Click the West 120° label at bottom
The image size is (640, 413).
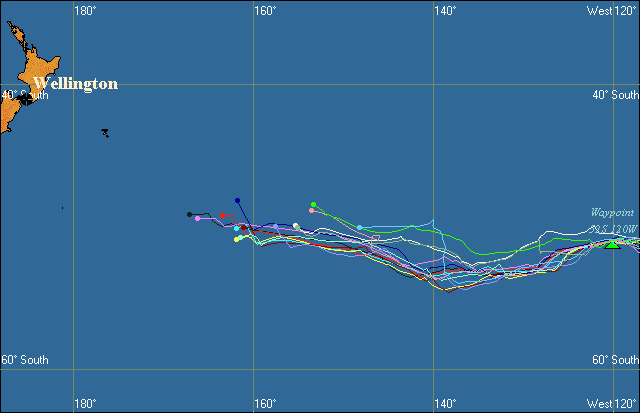[611, 404]
